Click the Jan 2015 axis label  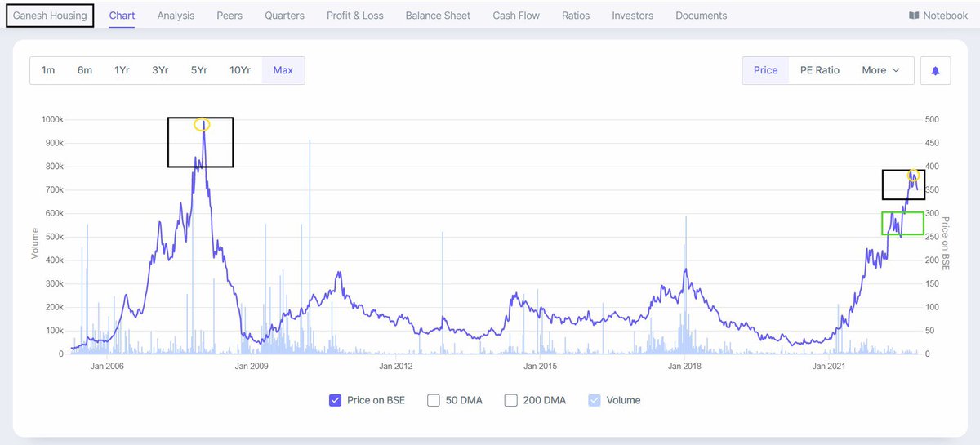541,367
